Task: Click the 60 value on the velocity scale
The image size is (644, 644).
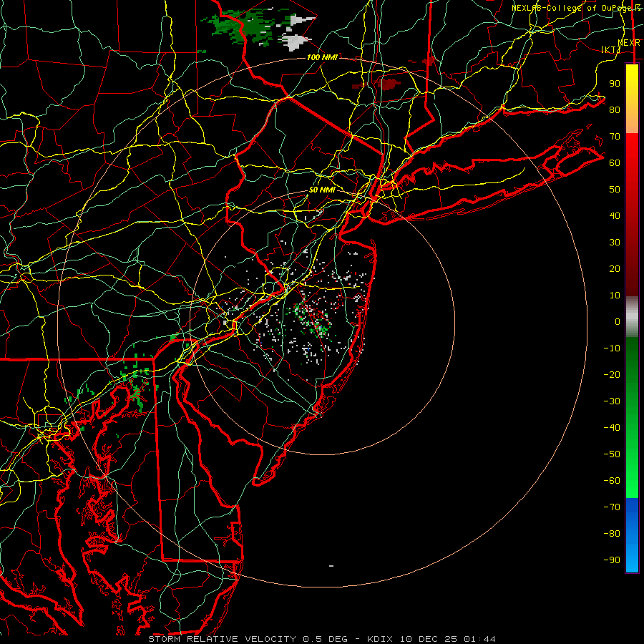Action: [615, 162]
